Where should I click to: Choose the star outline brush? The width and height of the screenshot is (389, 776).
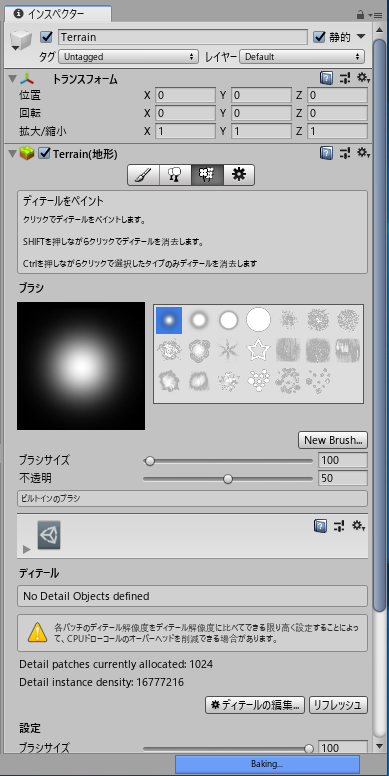tap(258, 350)
